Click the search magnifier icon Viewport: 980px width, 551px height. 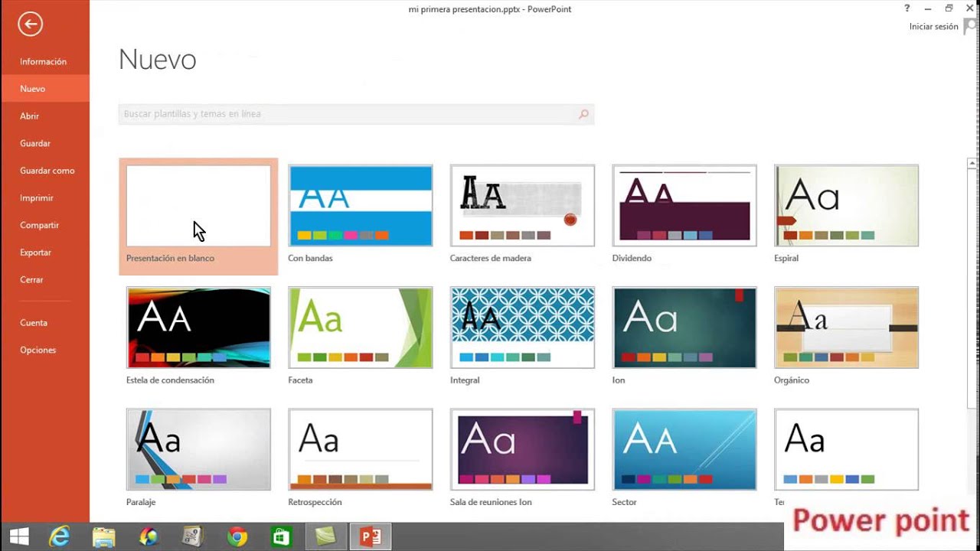[x=583, y=114]
